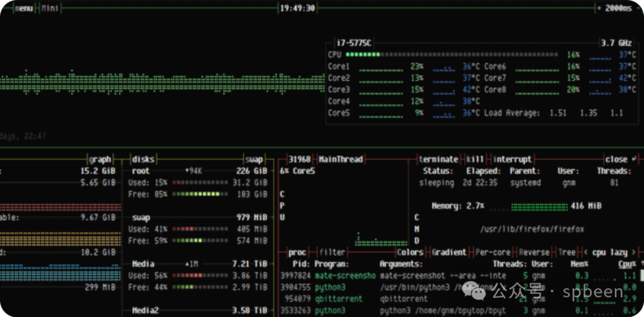Switch to Mini mode
The height and width of the screenshot is (317, 644).
click(x=49, y=8)
